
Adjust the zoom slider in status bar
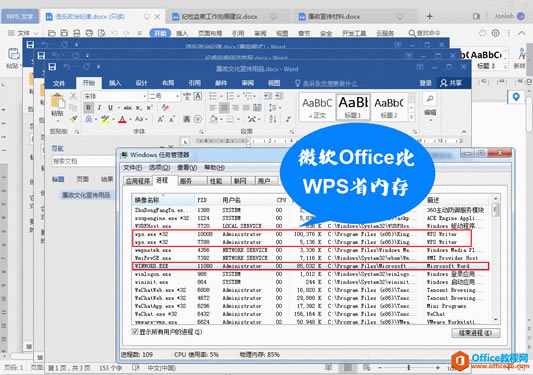(x=409, y=368)
